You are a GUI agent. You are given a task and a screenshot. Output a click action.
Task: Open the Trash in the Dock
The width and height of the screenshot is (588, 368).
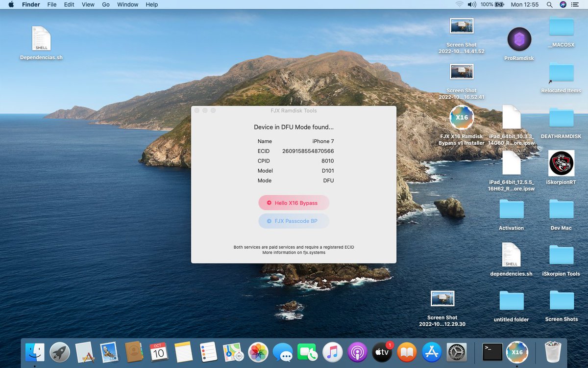click(x=552, y=352)
